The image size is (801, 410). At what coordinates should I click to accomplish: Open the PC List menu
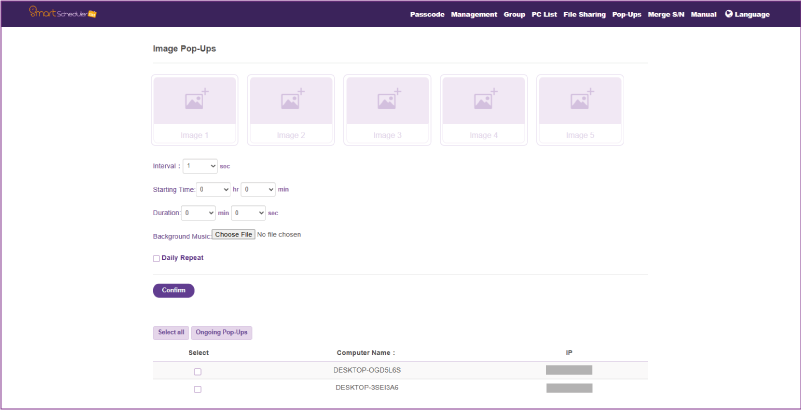[544, 15]
